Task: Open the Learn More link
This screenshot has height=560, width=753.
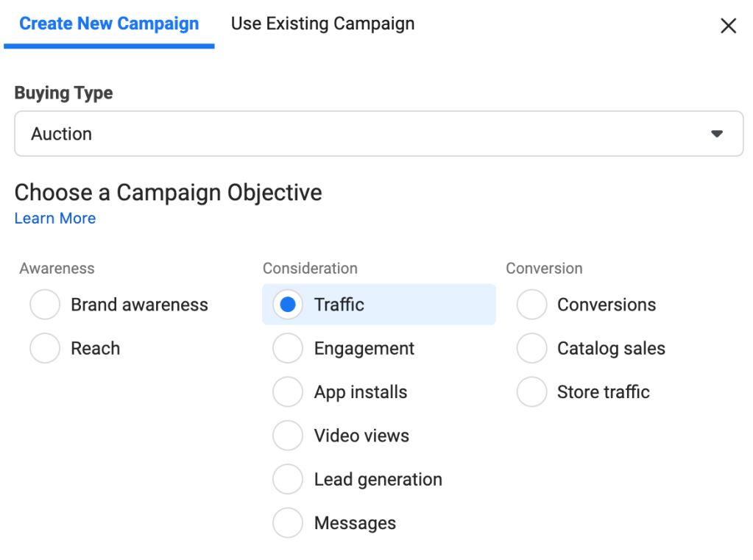Action: point(55,219)
